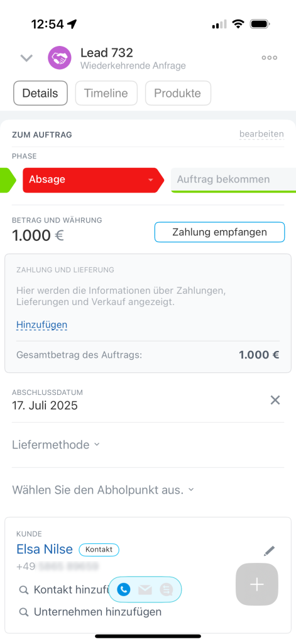The image size is (296, 644).
Task: Click the Hinzufügen link
Action: (x=42, y=325)
